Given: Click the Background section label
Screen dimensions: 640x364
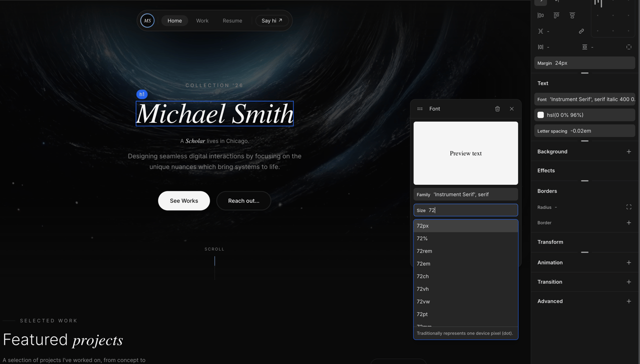Looking at the screenshot, I should tap(552, 152).
